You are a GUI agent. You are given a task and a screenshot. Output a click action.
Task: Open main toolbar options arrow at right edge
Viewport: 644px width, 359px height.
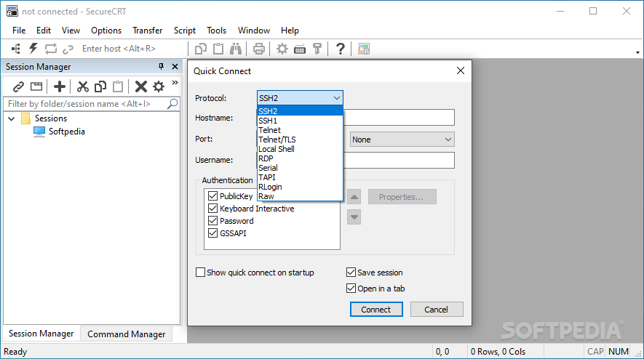(x=637, y=52)
